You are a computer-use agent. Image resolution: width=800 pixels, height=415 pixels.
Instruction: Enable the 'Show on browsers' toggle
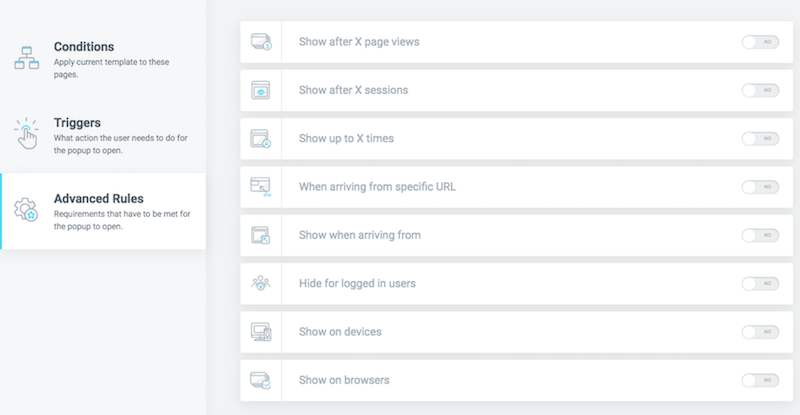point(760,380)
